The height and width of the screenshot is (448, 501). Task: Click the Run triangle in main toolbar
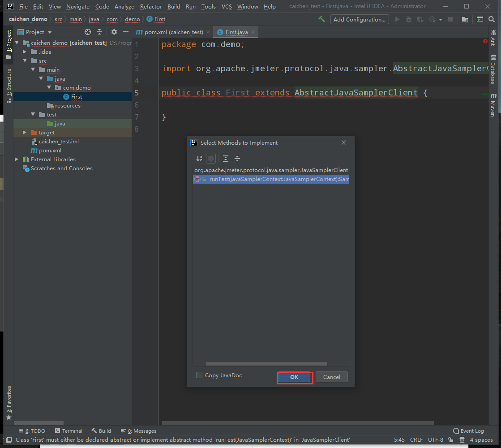pos(397,20)
